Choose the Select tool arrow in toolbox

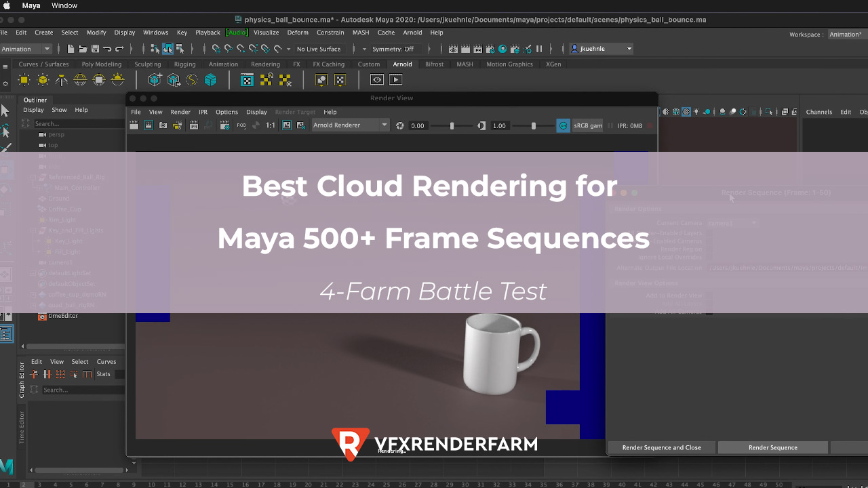[5, 110]
